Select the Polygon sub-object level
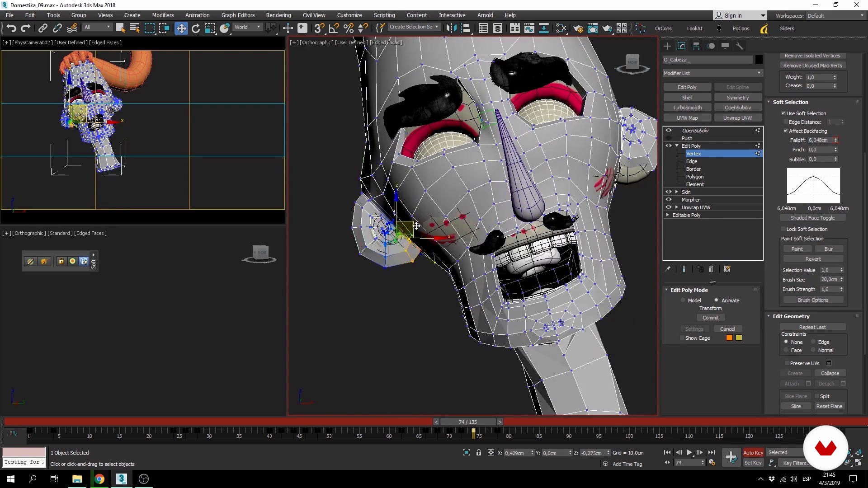The image size is (868, 488). point(695,177)
